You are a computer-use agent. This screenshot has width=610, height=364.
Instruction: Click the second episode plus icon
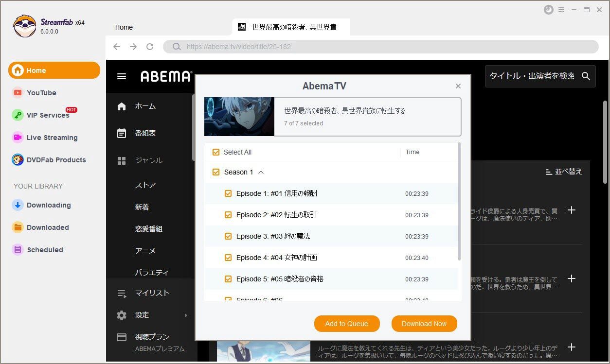coord(572,278)
